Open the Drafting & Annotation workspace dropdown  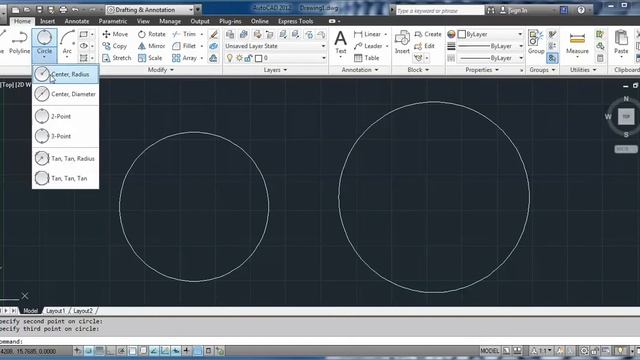(x=150, y=9)
